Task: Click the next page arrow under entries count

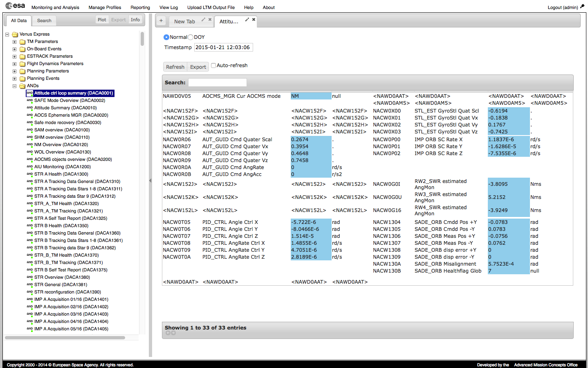Action: [x=173, y=333]
